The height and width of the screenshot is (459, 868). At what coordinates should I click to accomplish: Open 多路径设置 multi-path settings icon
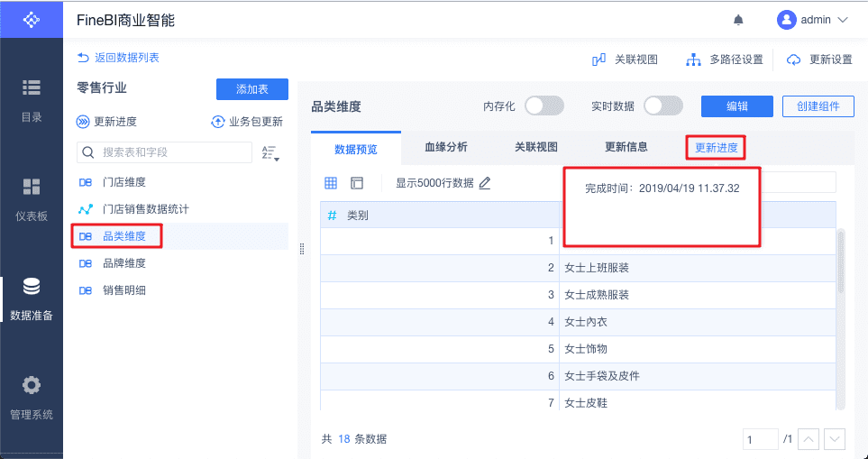[693, 60]
